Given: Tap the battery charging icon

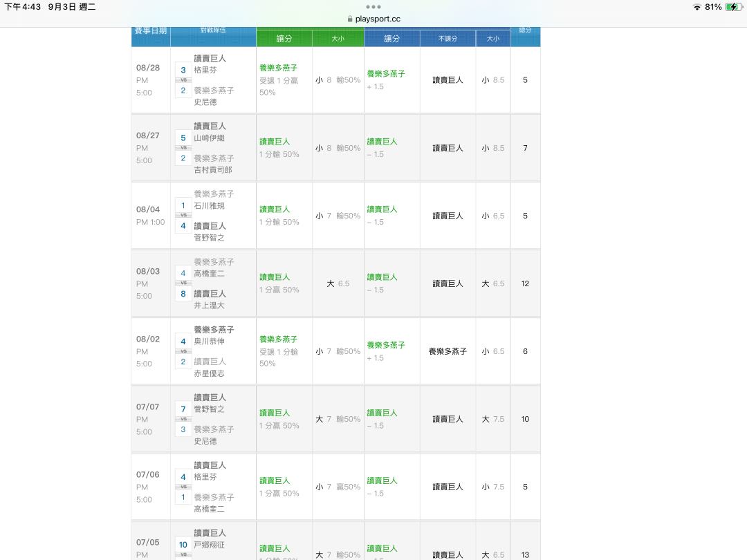Looking at the screenshot, I should tap(733, 7).
